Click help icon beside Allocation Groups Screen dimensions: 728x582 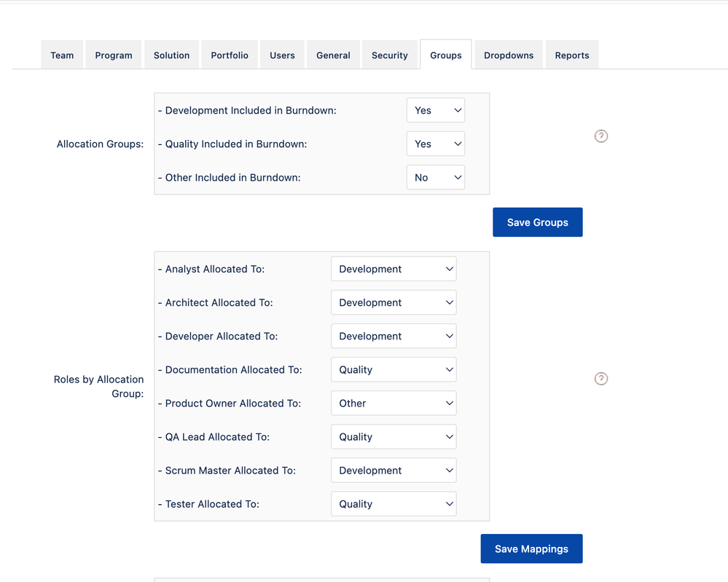600,136
